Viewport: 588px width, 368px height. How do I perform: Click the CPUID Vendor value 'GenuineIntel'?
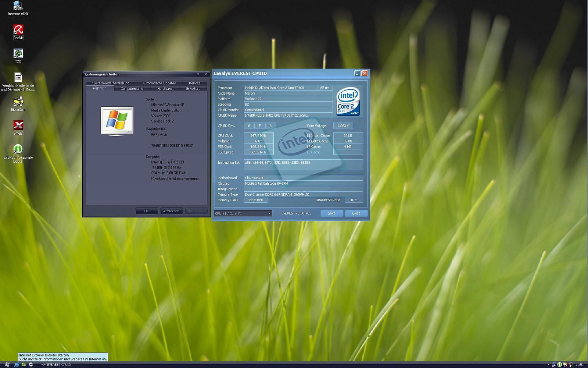click(x=288, y=110)
